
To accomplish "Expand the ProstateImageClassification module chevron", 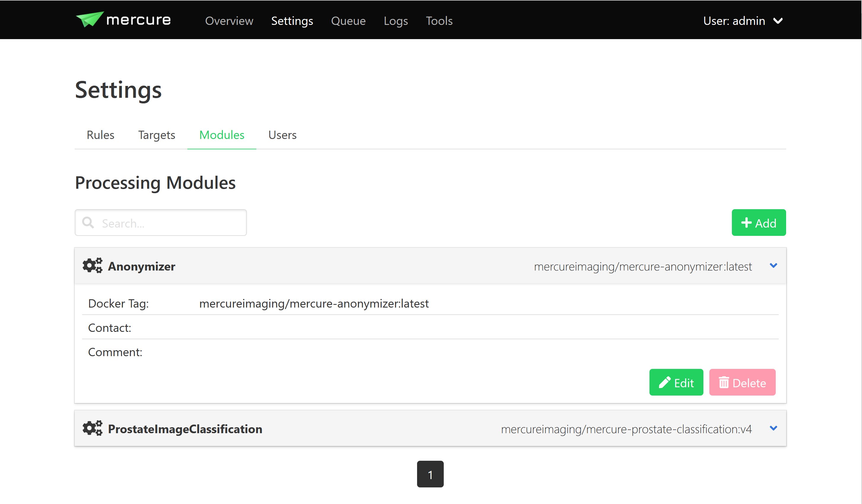I will [x=773, y=428].
